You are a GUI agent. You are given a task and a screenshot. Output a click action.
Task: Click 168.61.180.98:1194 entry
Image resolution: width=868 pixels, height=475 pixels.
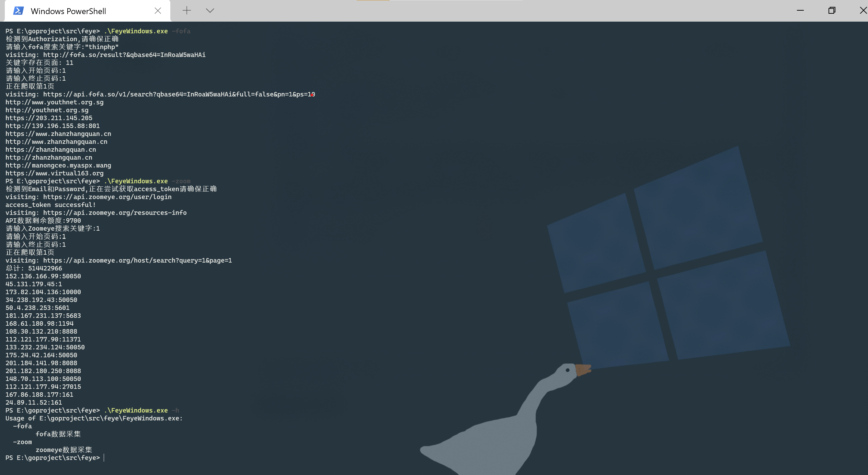pos(39,324)
